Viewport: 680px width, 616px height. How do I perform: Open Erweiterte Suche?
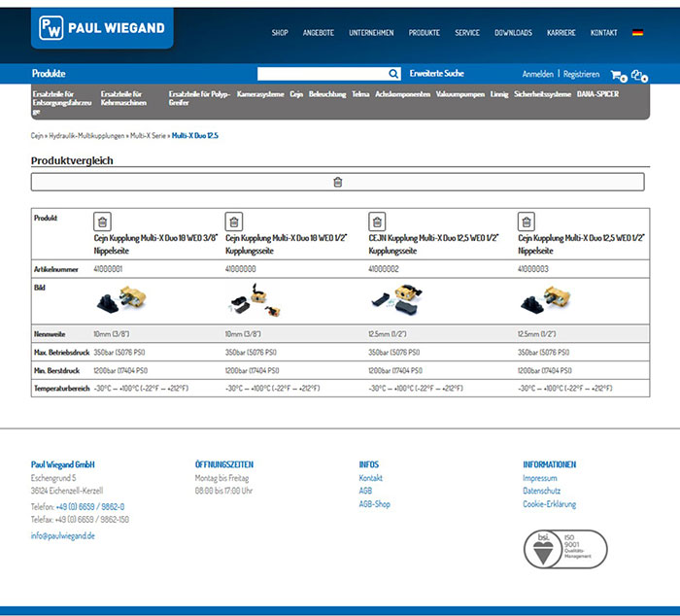pos(437,73)
